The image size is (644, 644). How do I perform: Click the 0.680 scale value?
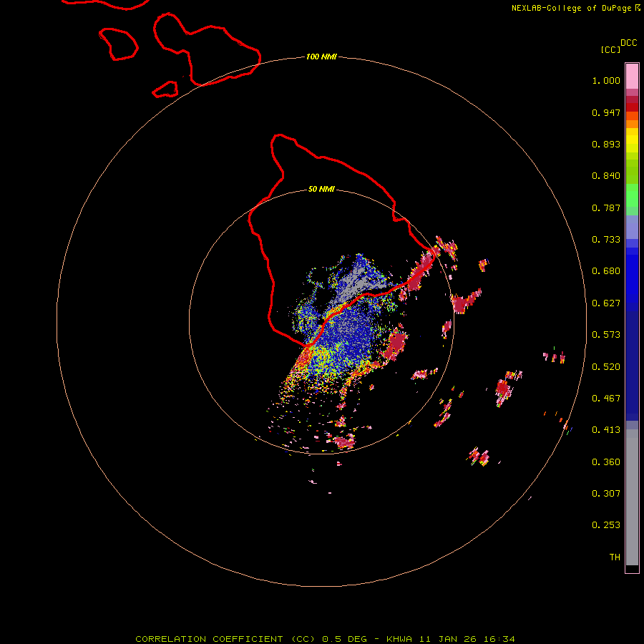click(x=606, y=271)
